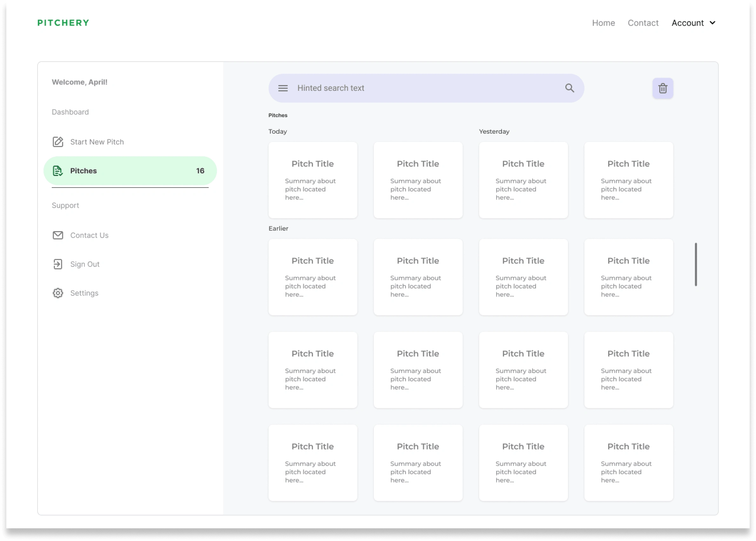
Task: Expand the Account dropdown in navbar
Action: coord(693,23)
